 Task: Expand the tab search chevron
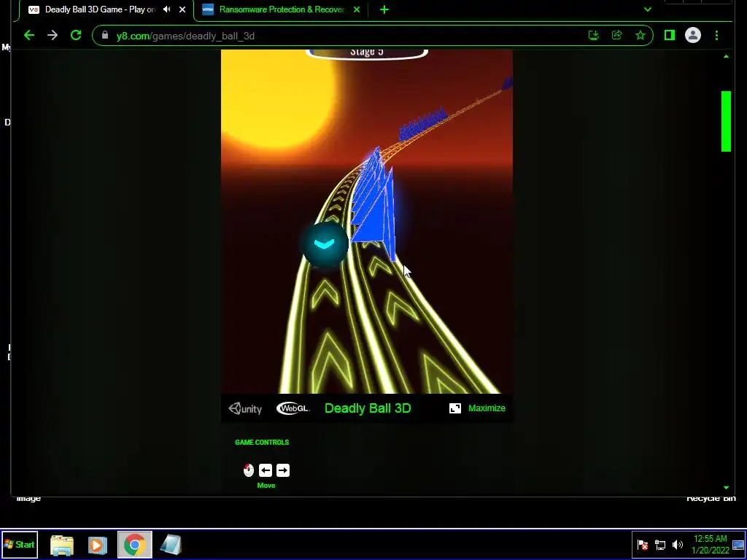[x=648, y=9]
